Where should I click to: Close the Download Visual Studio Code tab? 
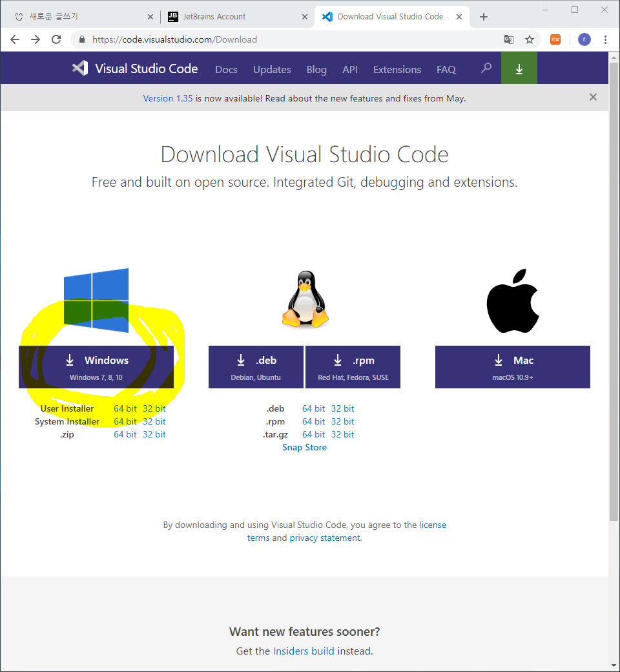[459, 17]
